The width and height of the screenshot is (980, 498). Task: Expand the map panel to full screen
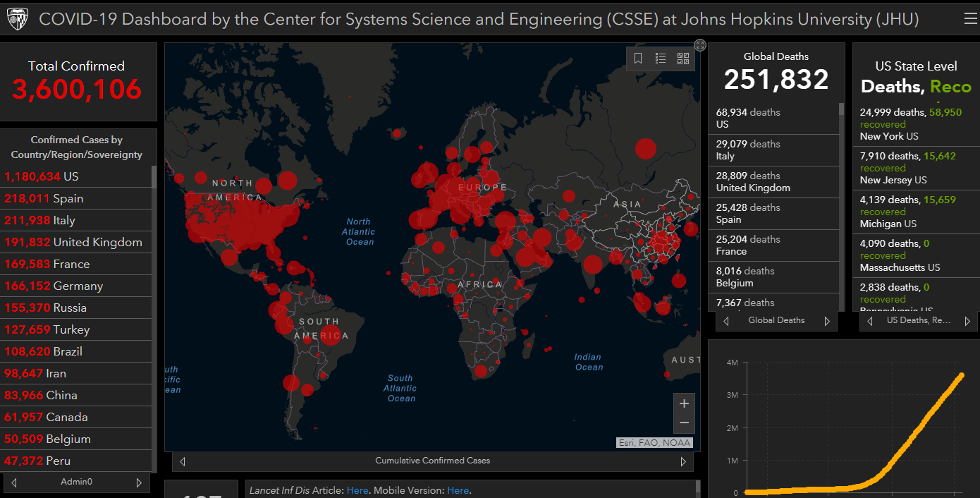700,45
